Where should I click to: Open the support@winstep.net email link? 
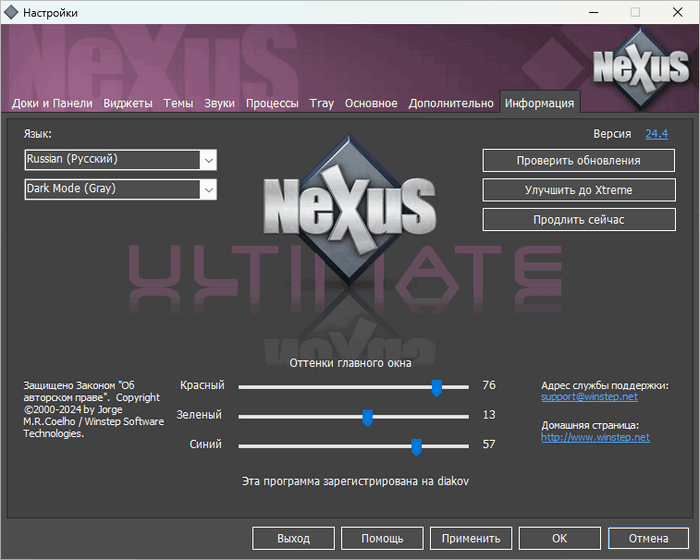pos(589,397)
